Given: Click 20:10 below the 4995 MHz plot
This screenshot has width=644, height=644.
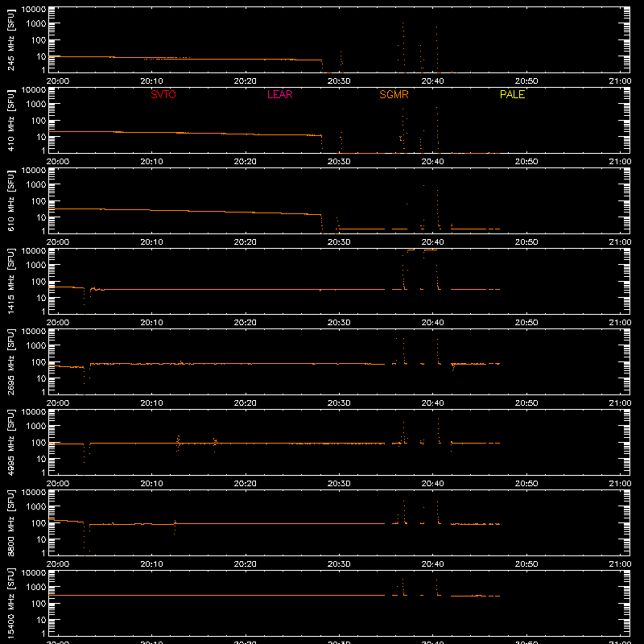Looking at the screenshot, I should (x=151, y=484).
